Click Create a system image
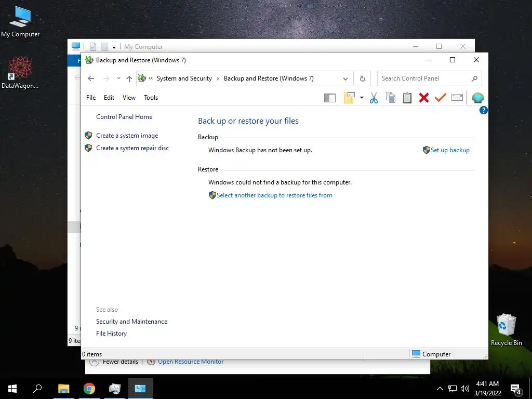Image resolution: width=532 pixels, height=399 pixels. [127, 136]
